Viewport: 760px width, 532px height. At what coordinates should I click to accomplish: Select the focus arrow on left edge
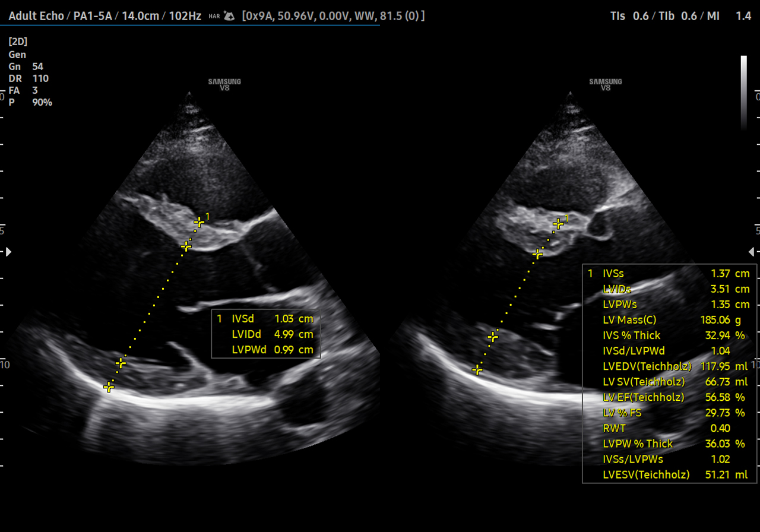pyautogui.click(x=8, y=252)
